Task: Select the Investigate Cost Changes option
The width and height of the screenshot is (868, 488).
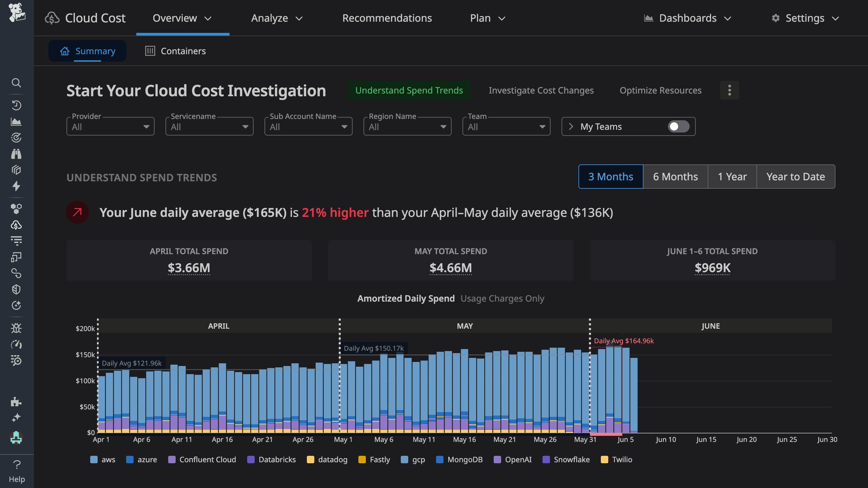Action: click(x=541, y=90)
